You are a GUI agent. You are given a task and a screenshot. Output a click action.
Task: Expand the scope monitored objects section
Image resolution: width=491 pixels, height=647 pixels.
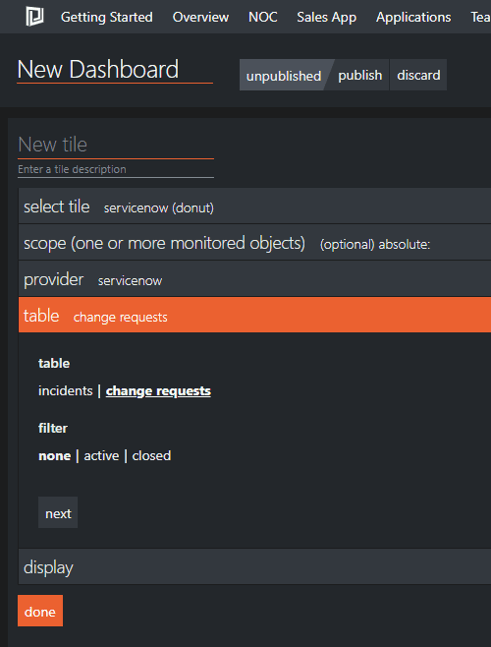(x=255, y=243)
